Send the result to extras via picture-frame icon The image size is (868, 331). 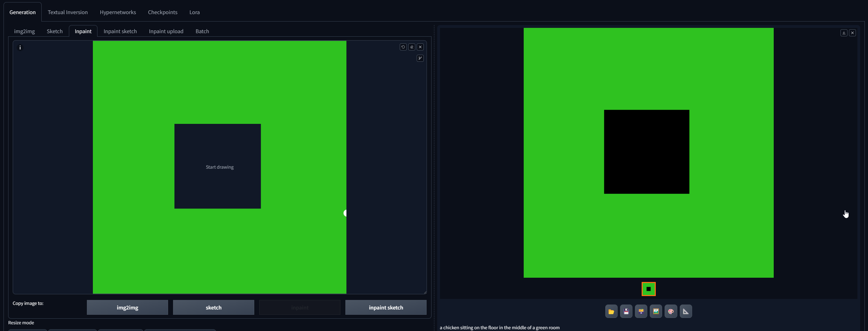click(656, 311)
